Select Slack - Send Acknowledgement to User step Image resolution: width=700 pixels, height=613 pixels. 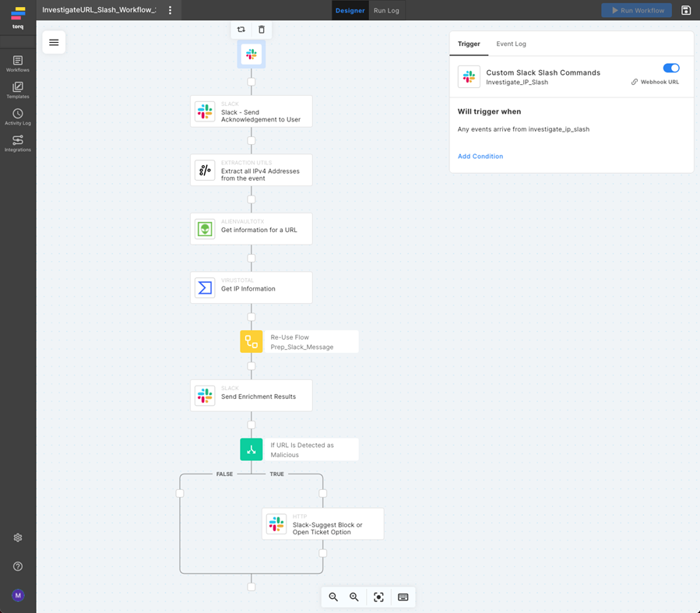(252, 111)
